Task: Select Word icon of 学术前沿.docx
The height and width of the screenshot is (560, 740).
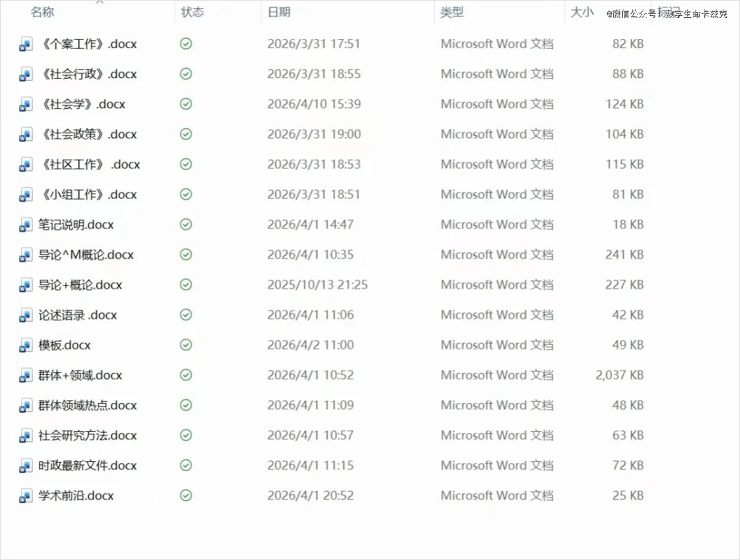Action: [26, 496]
